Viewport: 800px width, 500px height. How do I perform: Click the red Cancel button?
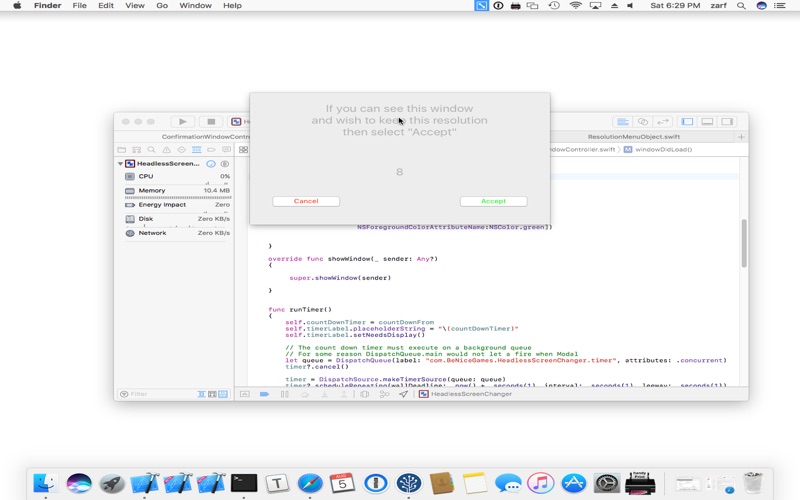(306, 201)
